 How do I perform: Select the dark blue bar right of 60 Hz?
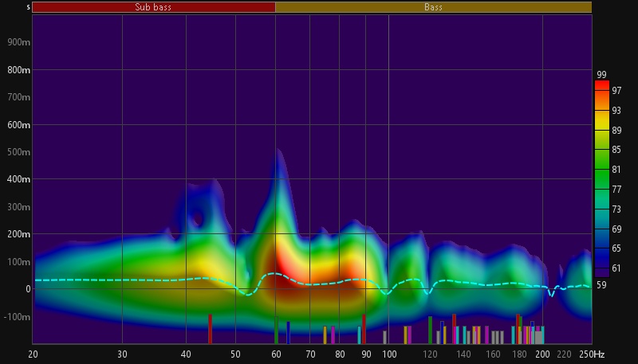[x=288, y=332]
